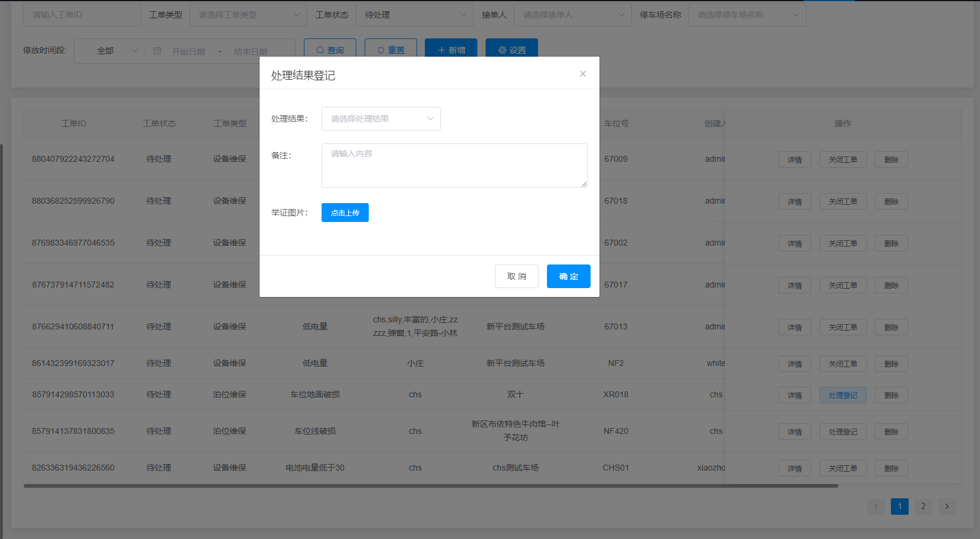Open the 停车场名称 dropdown
The image size is (980, 539).
pyautogui.click(x=747, y=15)
